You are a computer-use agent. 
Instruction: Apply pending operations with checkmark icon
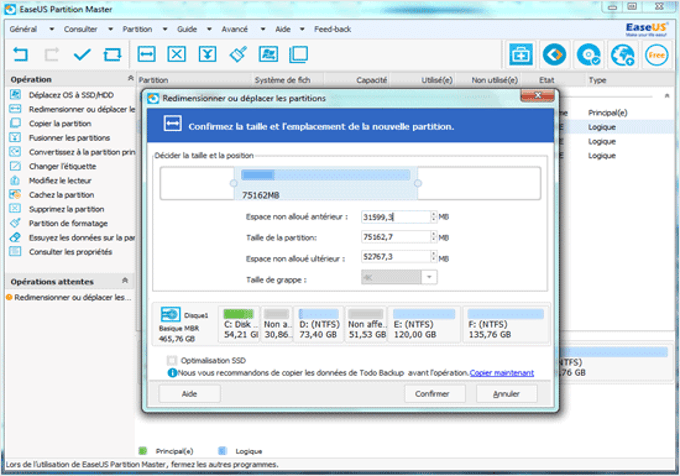pos(82,55)
